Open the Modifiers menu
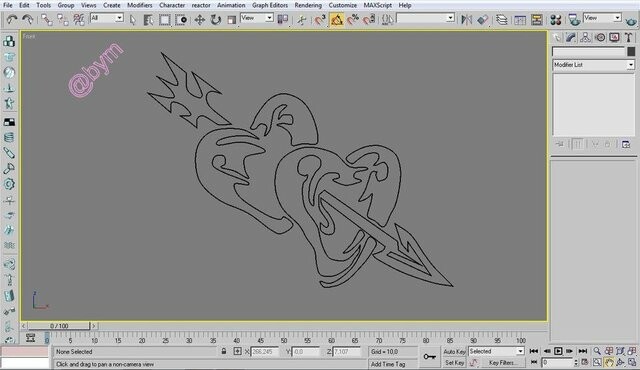Viewport: 640px width, 370px height. [140, 5]
